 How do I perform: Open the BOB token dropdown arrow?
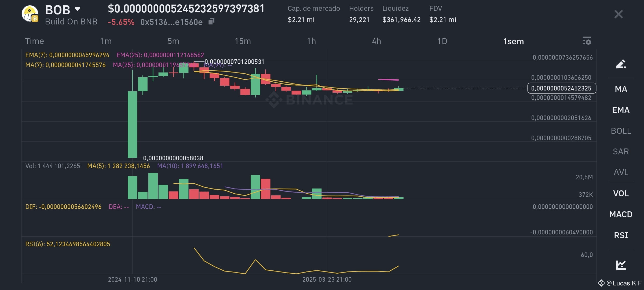coord(77,9)
